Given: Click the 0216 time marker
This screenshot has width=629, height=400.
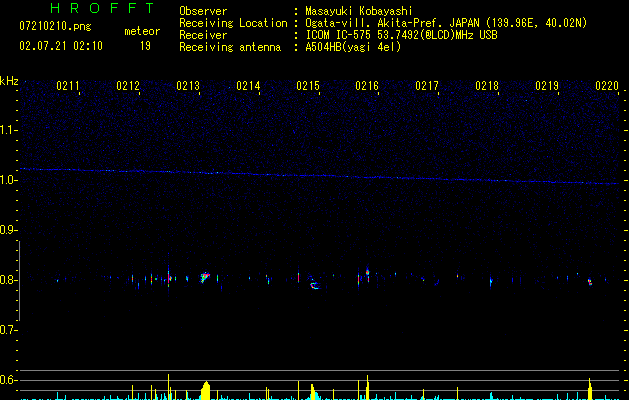Looking at the screenshot, I should (x=367, y=86).
